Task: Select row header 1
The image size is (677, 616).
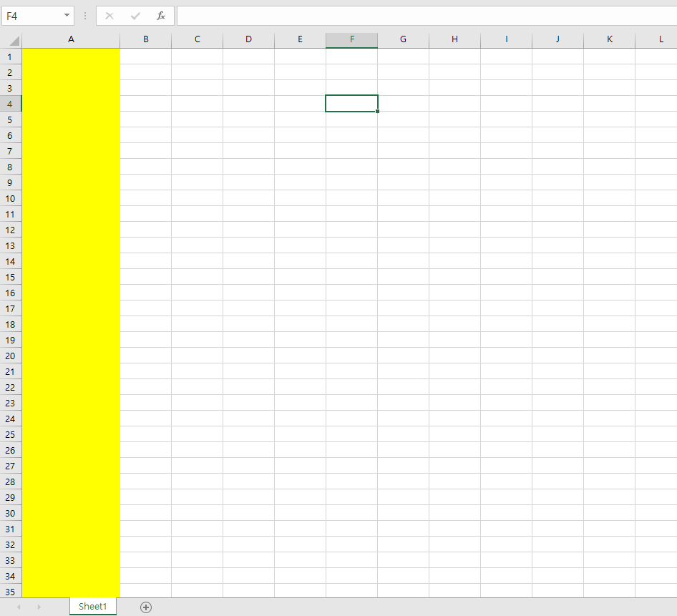Action: coord(10,57)
